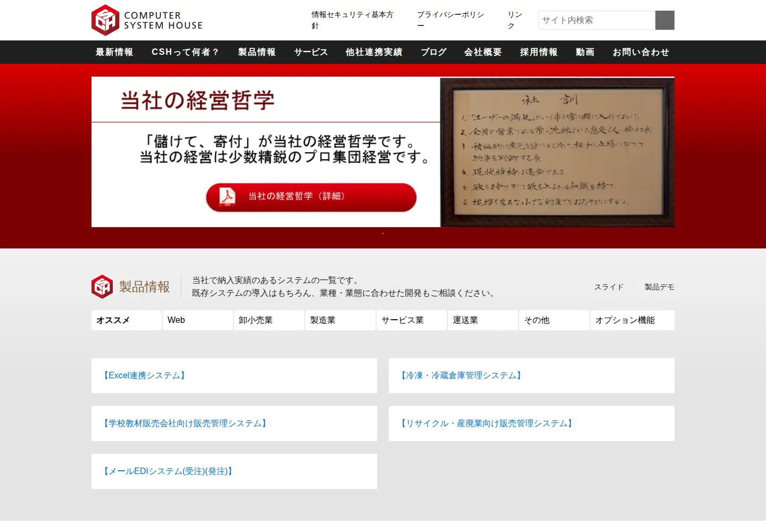
Task: Select the サービス業 tab
Action: (x=412, y=320)
